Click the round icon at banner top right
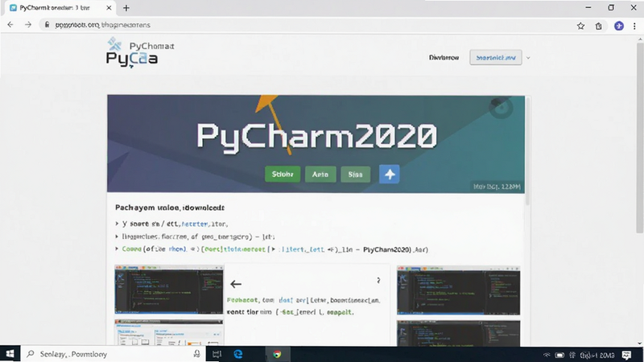The image size is (644, 362). coord(501,107)
